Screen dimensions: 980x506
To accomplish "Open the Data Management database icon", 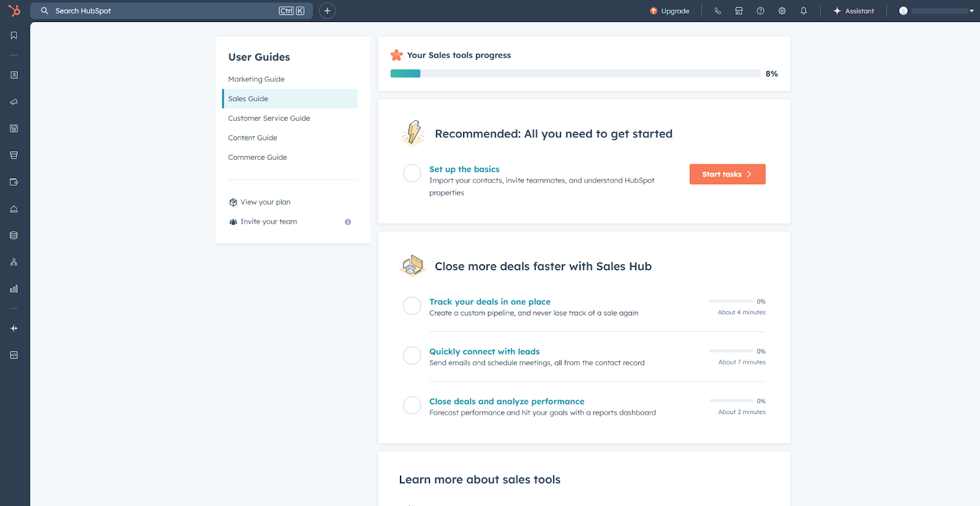I will point(13,235).
